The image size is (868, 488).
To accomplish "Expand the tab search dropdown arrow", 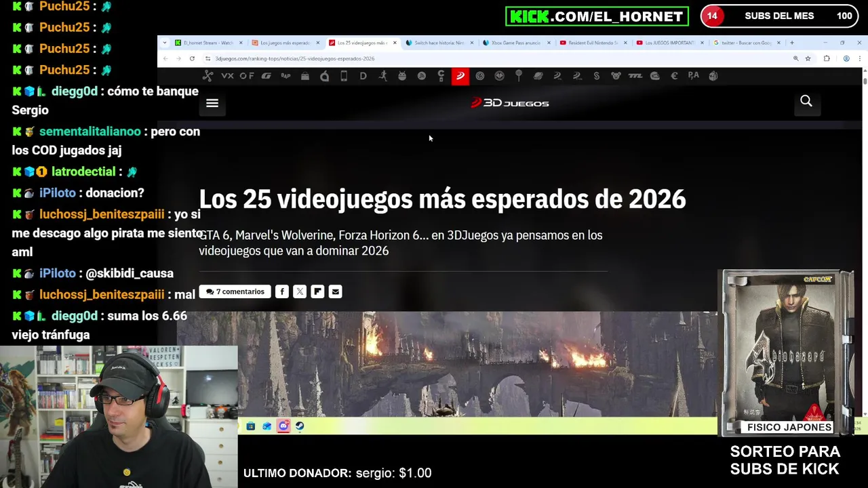I will point(164,43).
